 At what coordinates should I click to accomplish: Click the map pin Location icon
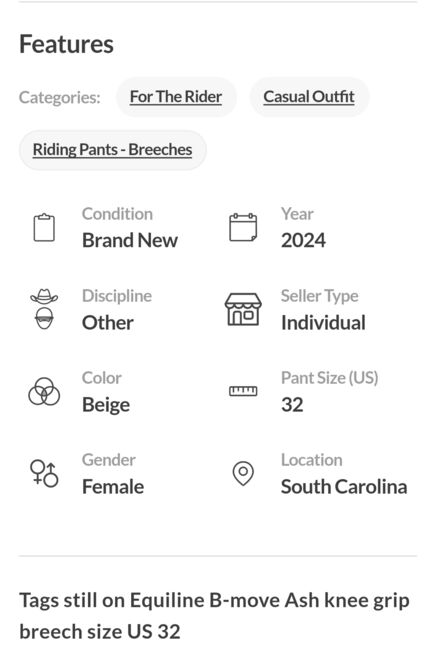click(243, 473)
